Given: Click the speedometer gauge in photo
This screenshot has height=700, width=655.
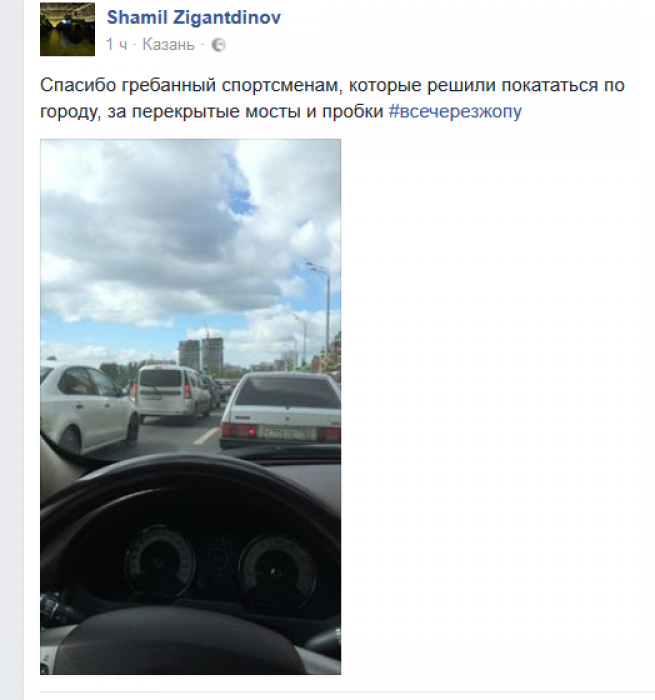Looking at the screenshot, I should point(160,561).
